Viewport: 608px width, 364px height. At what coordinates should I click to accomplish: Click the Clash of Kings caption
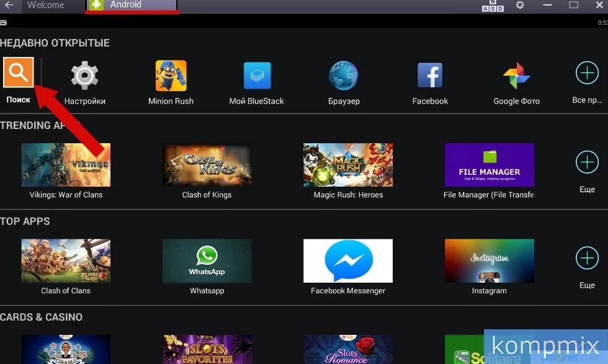[x=207, y=195]
